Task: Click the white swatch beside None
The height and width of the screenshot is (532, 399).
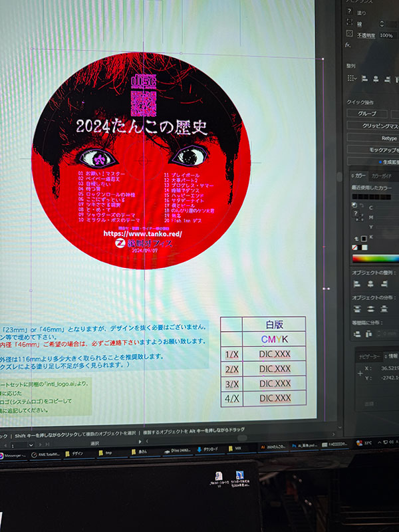Action: pyautogui.click(x=364, y=247)
